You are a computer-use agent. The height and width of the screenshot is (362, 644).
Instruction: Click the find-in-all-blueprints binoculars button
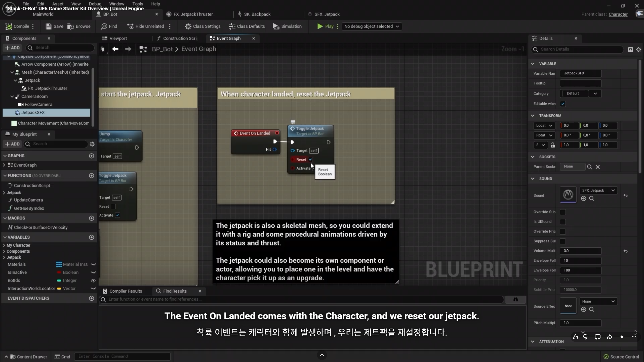pyautogui.click(x=515, y=299)
